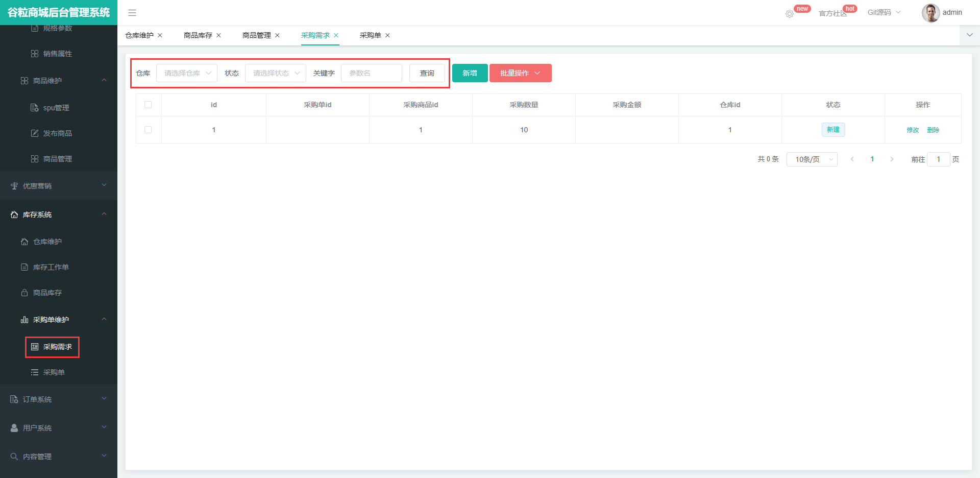Viewport: 980px width, 478px height.
Task: Expand the 批量操作 batch actions dropdown
Action: click(520, 73)
